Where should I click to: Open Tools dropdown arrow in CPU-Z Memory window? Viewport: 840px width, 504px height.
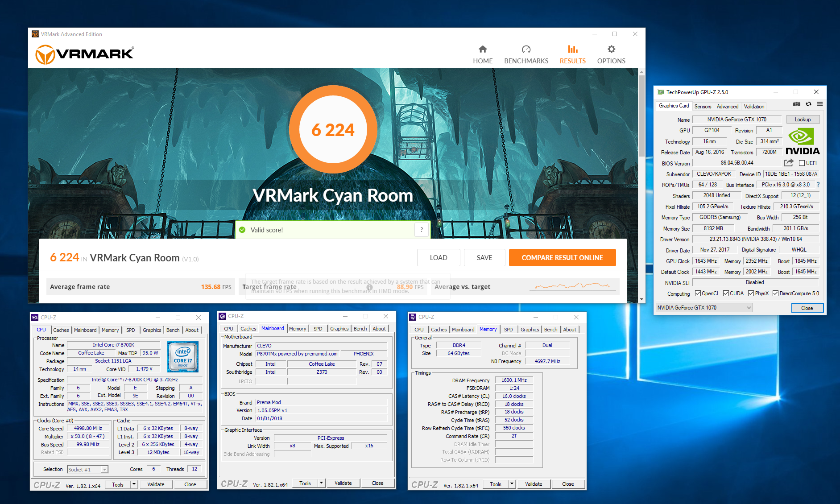click(512, 484)
